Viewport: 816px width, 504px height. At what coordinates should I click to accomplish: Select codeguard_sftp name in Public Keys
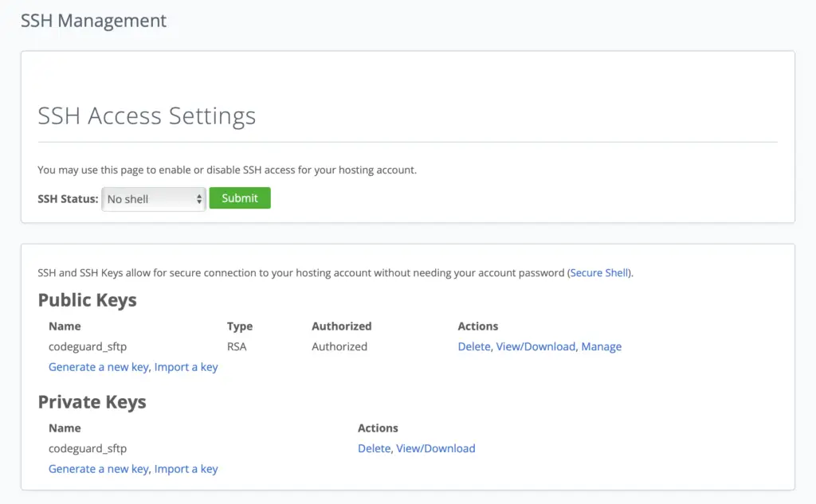pyautogui.click(x=88, y=346)
